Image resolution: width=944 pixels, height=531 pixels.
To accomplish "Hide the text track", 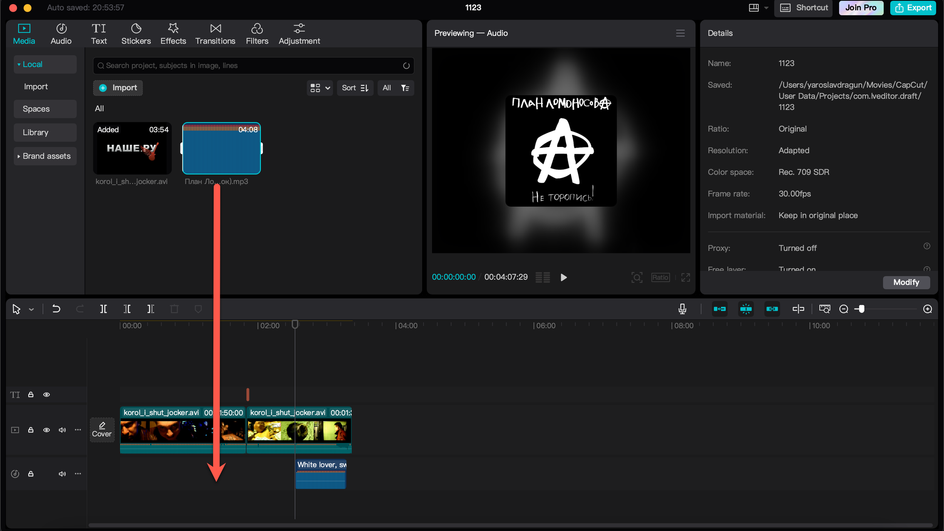I will coord(46,395).
